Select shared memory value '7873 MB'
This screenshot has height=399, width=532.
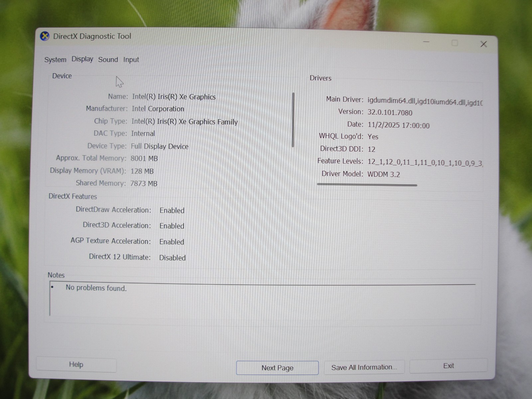click(144, 184)
